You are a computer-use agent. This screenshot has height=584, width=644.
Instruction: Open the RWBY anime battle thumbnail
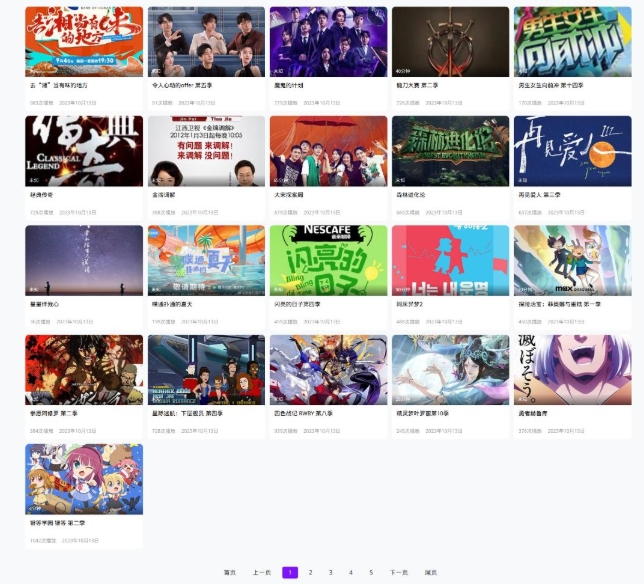tap(328, 370)
